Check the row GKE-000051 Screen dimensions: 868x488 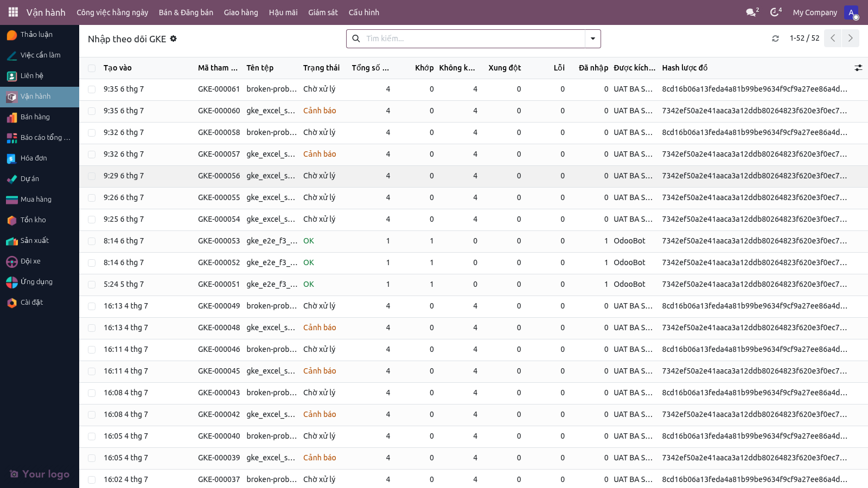tap(92, 284)
